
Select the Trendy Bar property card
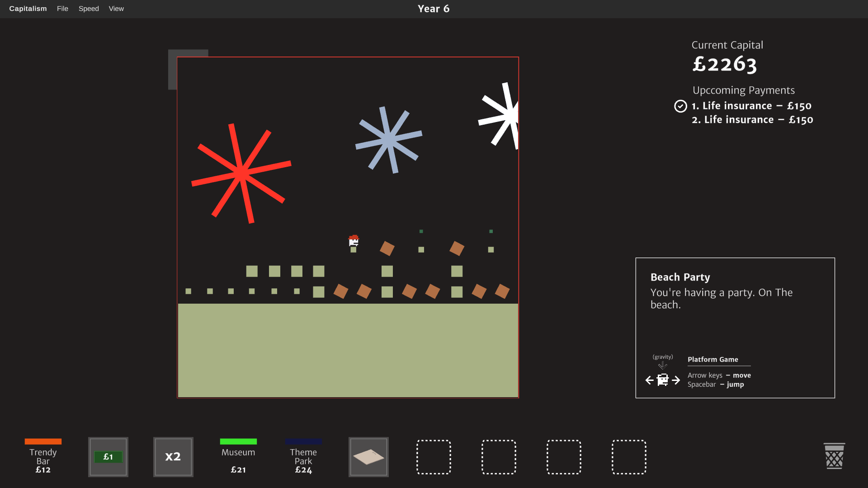pyautogui.click(x=43, y=456)
